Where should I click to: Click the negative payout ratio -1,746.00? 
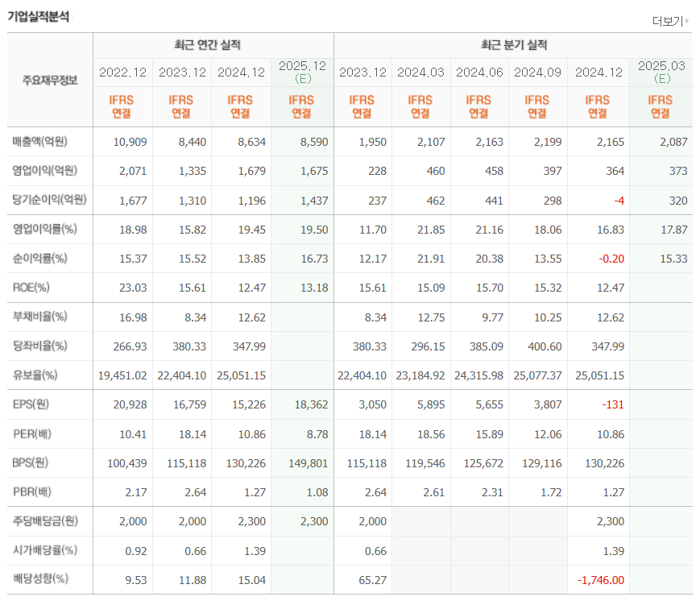[601, 581]
